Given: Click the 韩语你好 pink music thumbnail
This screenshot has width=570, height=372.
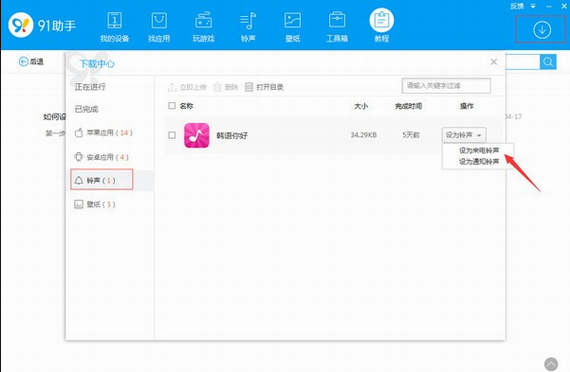Looking at the screenshot, I should click(197, 135).
